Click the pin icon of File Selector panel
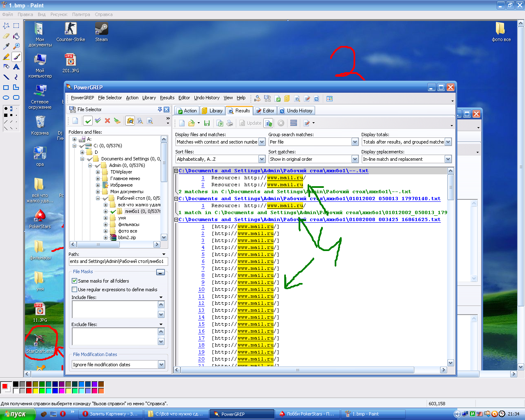 click(160, 110)
